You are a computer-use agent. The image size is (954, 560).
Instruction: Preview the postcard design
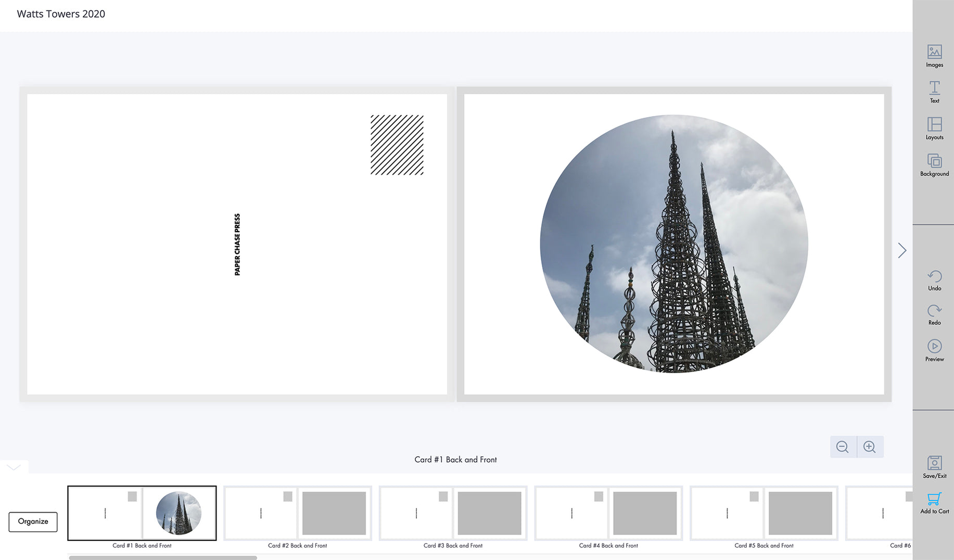pos(934,350)
